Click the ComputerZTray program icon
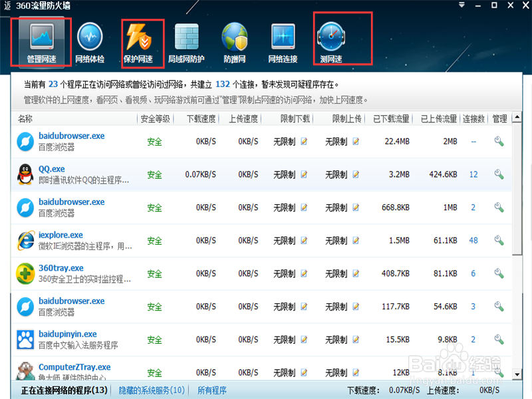The image size is (532, 399). click(25, 371)
